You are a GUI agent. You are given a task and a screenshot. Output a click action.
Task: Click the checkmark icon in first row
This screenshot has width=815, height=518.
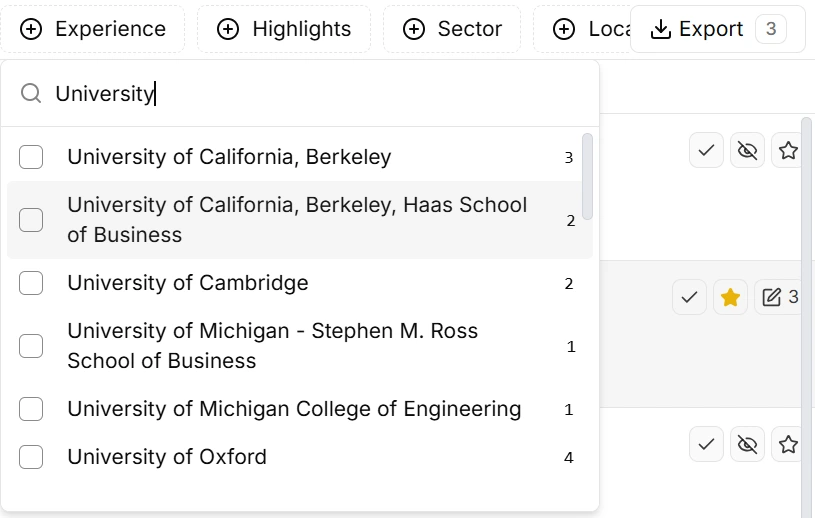click(706, 150)
